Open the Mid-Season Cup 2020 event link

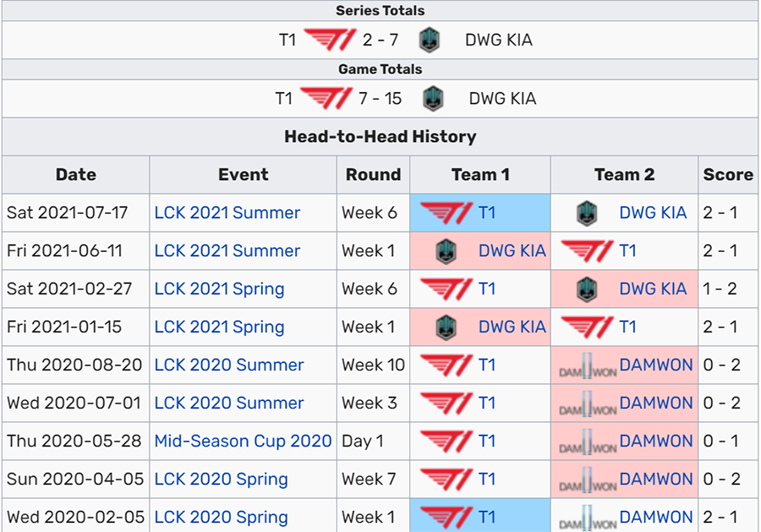coord(243,442)
